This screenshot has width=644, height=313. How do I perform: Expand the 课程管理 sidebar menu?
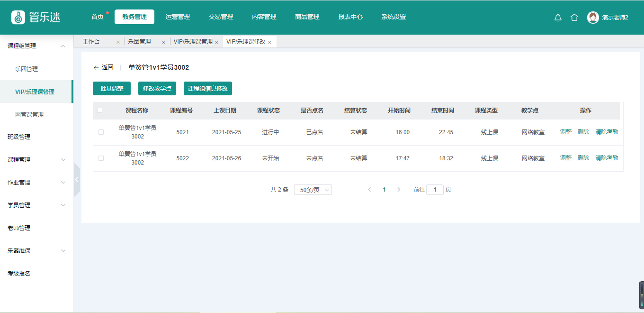click(x=36, y=160)
